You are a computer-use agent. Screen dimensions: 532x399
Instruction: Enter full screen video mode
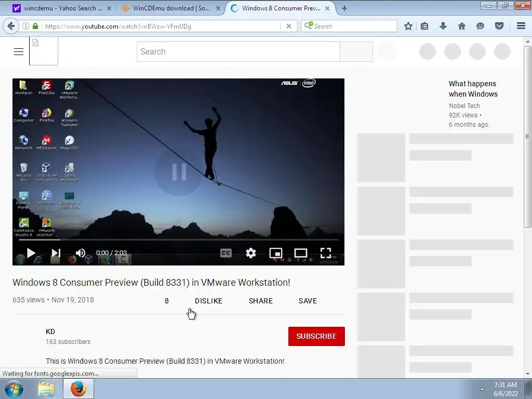point(326,253)
